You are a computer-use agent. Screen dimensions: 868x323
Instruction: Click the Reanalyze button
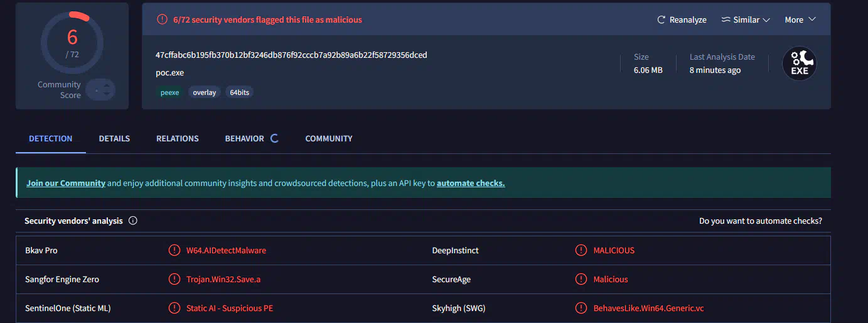682,19
